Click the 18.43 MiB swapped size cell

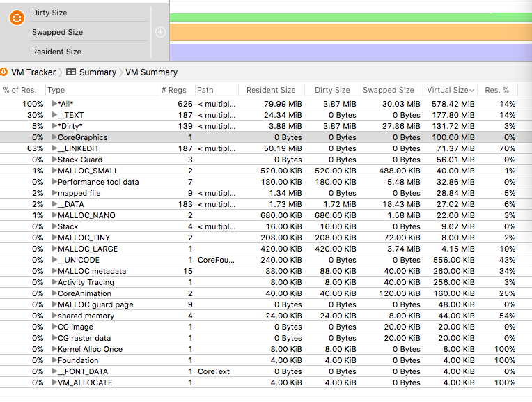pyautogui.click(x=401, y=204)
